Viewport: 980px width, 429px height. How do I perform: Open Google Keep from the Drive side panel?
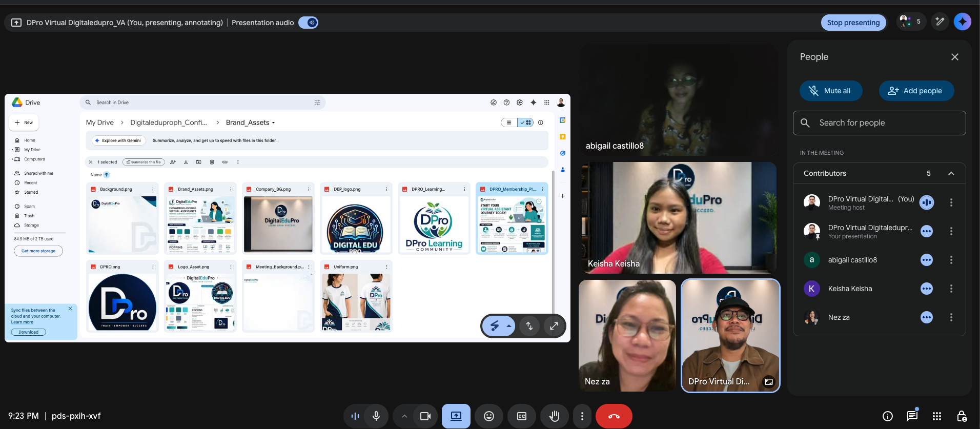(x=562, y=136)
